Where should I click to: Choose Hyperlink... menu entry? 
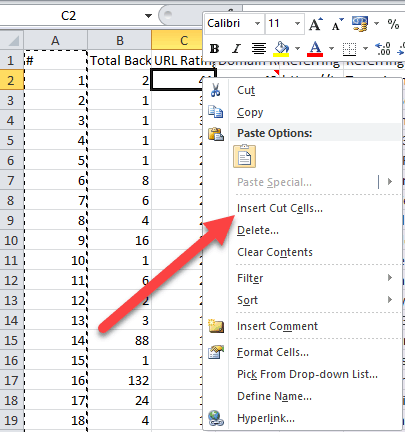[266, 418]
